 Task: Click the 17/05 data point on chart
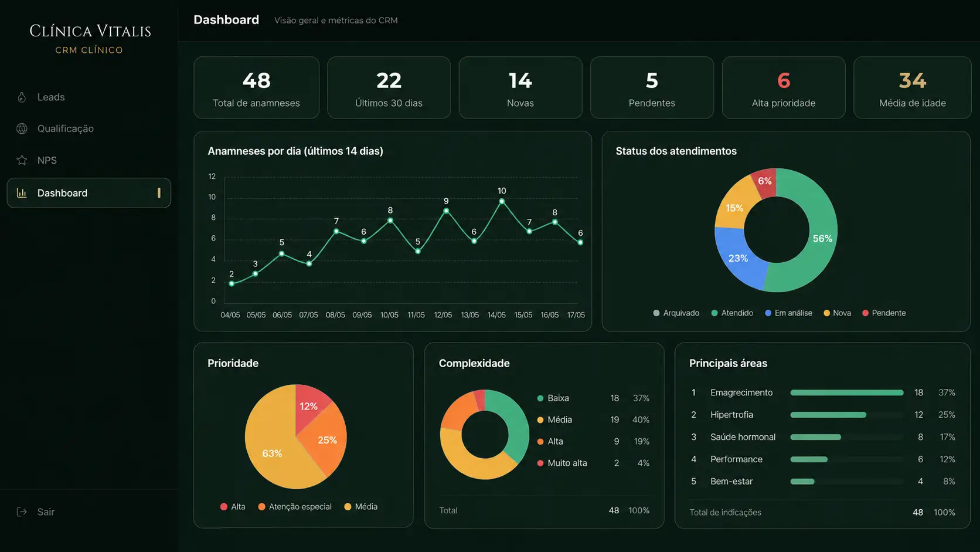click(580, 242)
